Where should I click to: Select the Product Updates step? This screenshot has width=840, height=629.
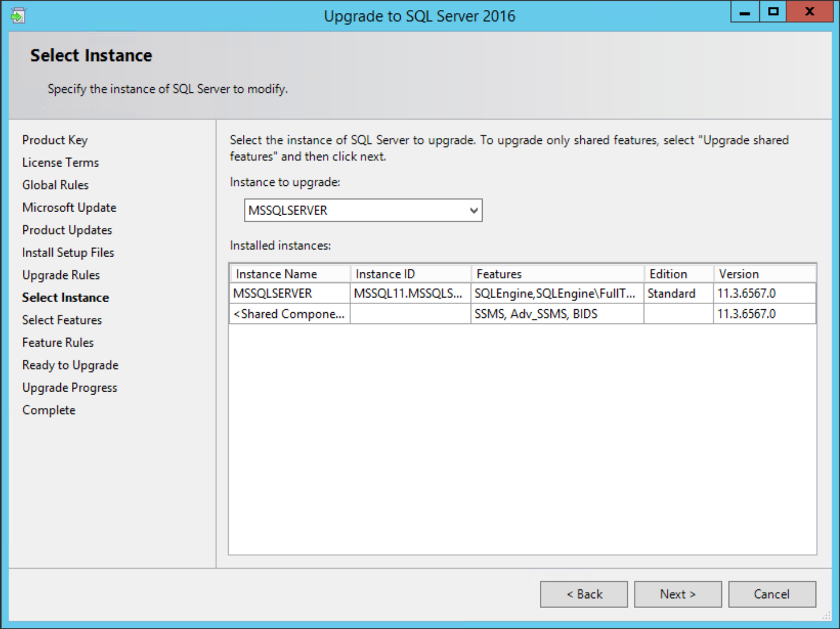coord(67,230)
